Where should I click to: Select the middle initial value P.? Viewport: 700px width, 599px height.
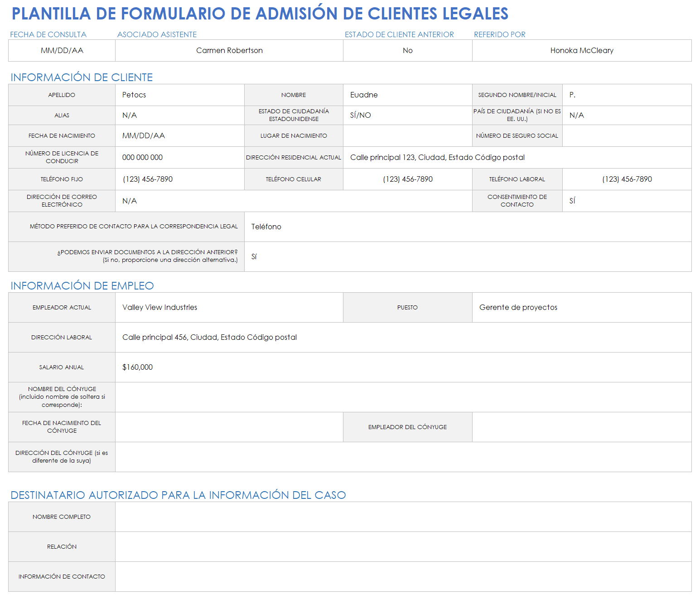[x=627, y=95]
